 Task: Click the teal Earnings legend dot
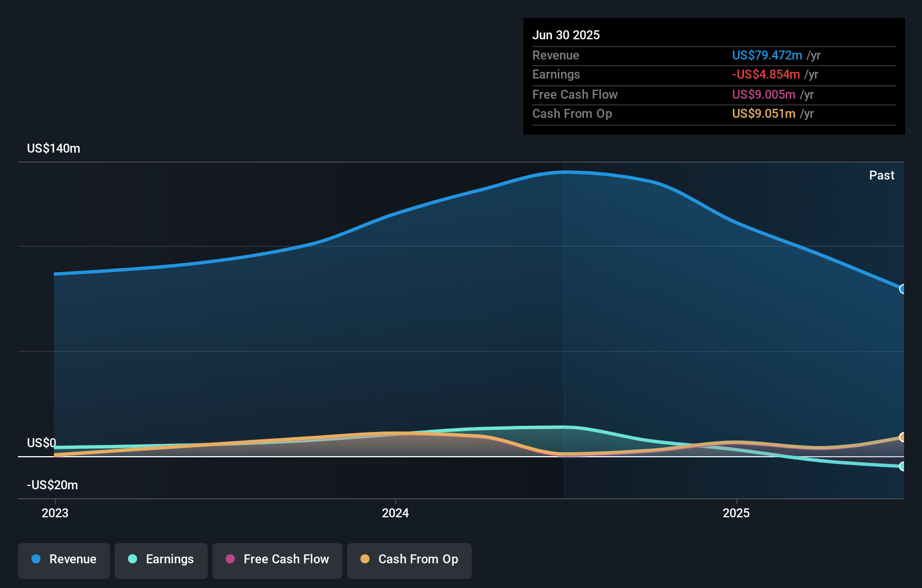click(133, 559)
